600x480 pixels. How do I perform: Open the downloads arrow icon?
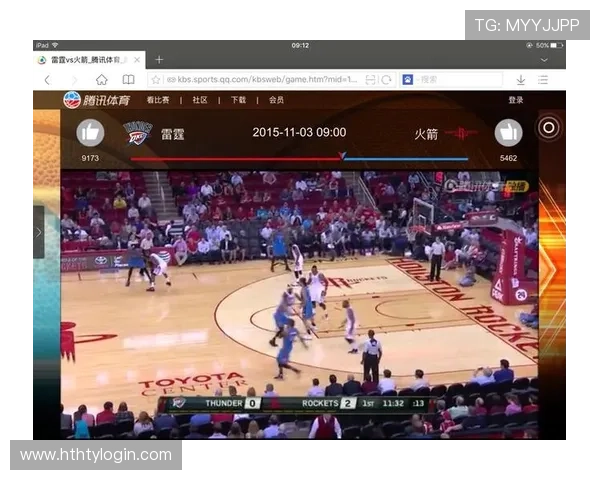520,79
